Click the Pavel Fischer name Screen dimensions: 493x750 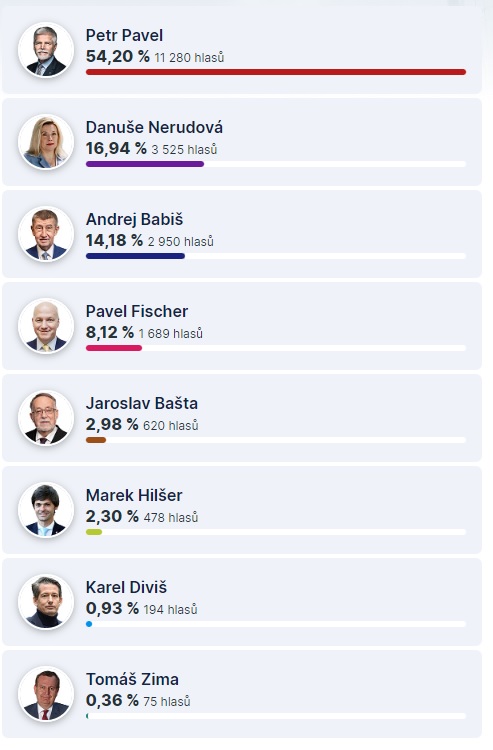(x=137, y=311)
